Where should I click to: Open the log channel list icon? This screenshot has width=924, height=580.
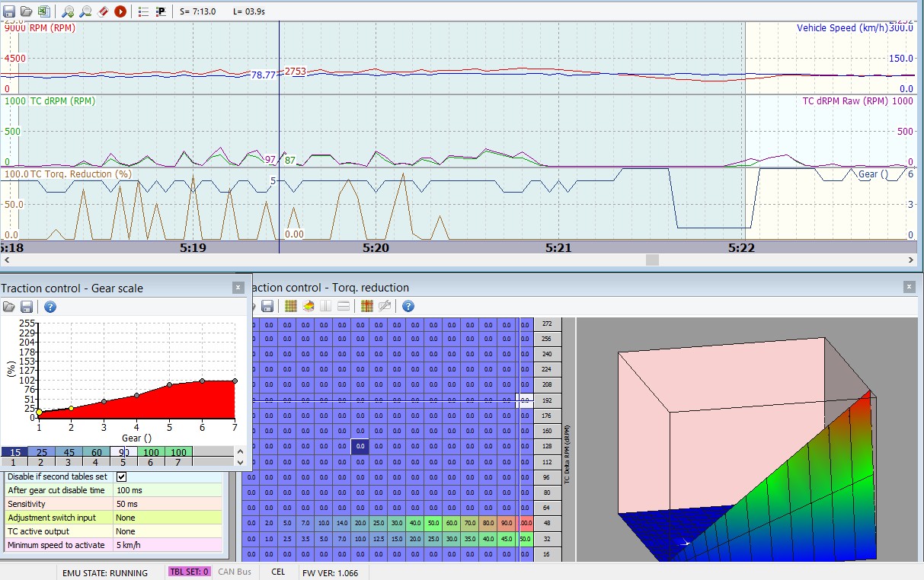143,11
